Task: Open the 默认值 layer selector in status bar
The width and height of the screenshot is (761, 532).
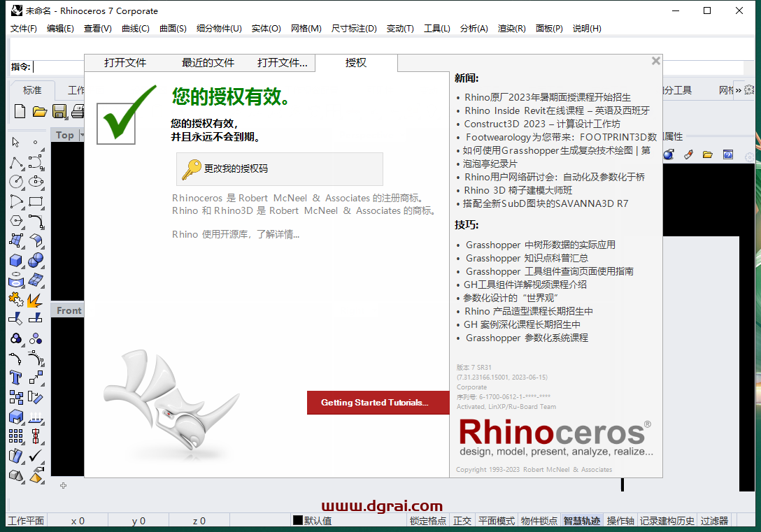Action: coord(318,520)
